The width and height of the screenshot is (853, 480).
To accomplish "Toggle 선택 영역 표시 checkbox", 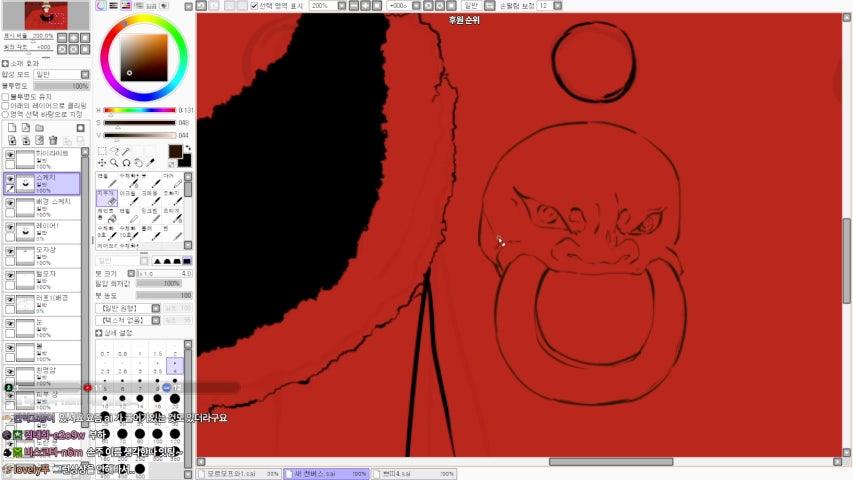I will tap(254, 6).
